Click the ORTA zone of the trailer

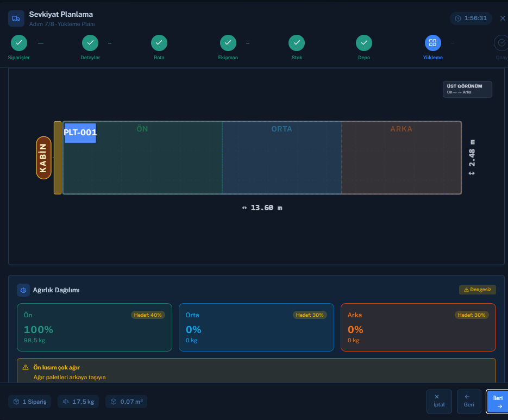[282, 158]
